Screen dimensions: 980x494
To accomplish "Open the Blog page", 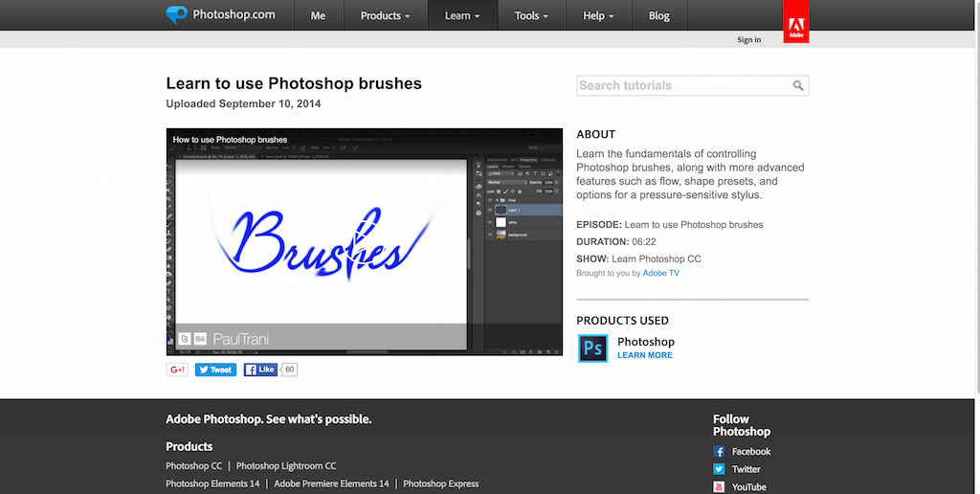I will point(659,15).
